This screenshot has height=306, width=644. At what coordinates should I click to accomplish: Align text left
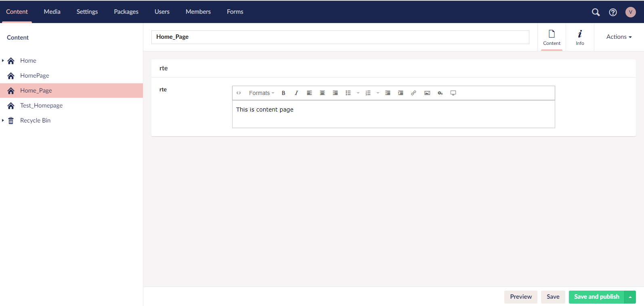coord(309,93)
